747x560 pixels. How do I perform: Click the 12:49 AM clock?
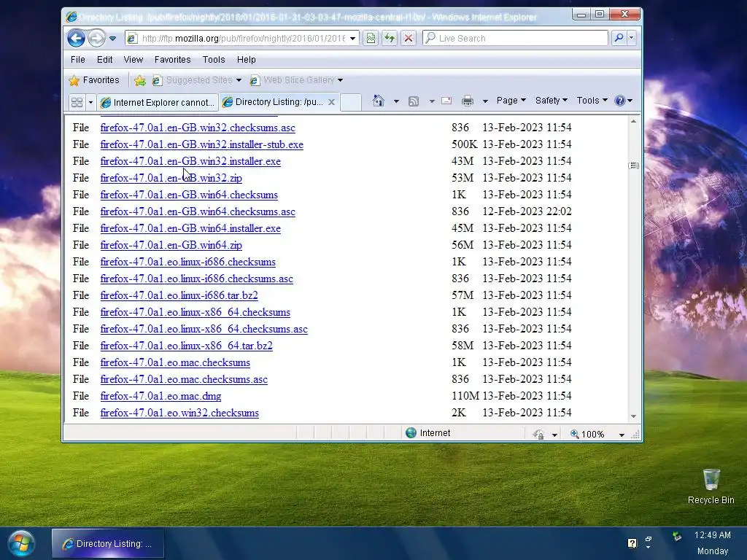point(712,534)
